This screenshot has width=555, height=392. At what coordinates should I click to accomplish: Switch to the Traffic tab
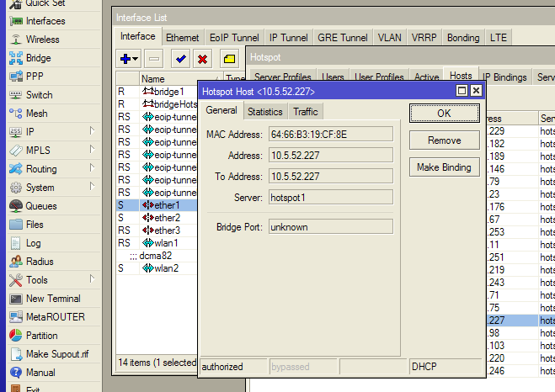click(305, 111)
